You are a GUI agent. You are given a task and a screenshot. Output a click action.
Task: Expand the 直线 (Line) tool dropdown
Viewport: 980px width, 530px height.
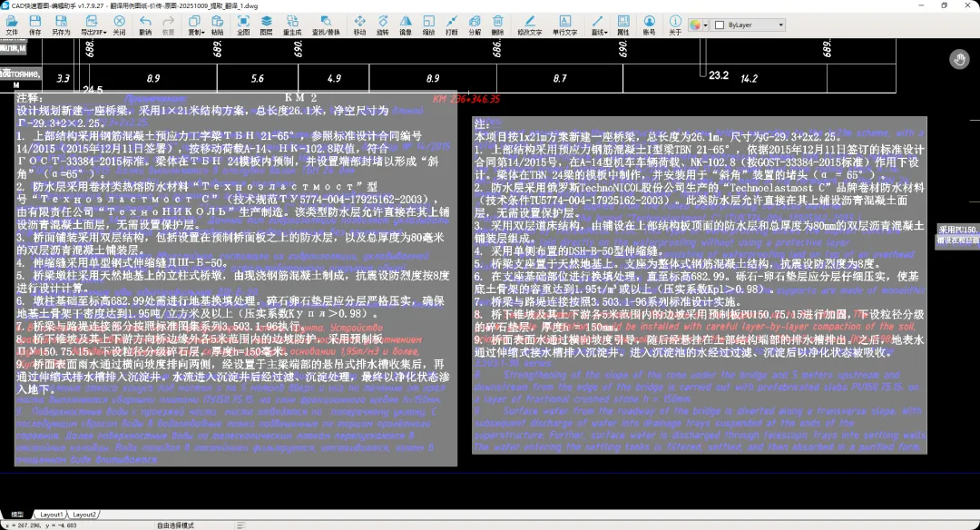(x=598, y=25)
